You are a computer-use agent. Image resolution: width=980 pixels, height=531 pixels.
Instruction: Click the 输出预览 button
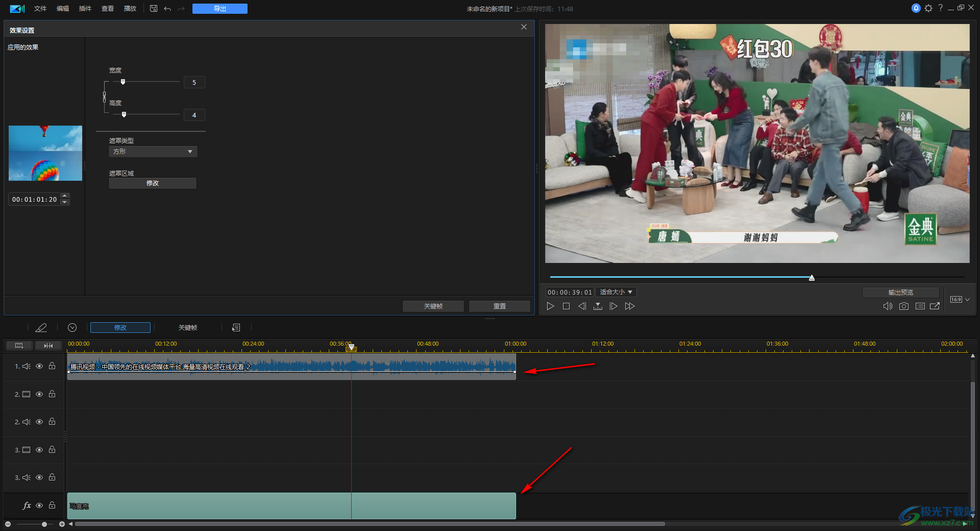pyautogui.click(x=901, y=293)
